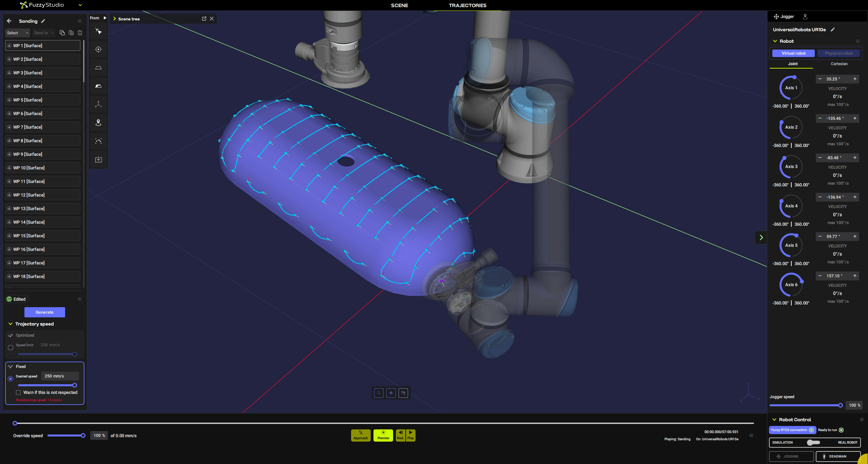Adjust the Desired speed slider

47,385
